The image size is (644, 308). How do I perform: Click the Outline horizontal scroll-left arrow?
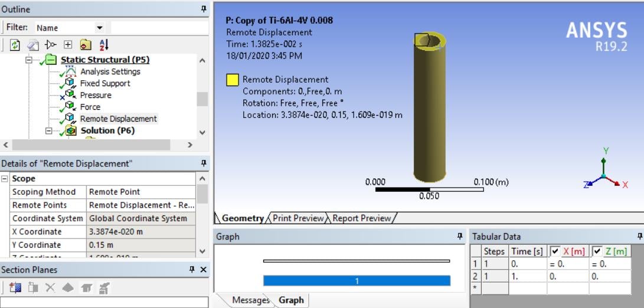tap(5, 145)
